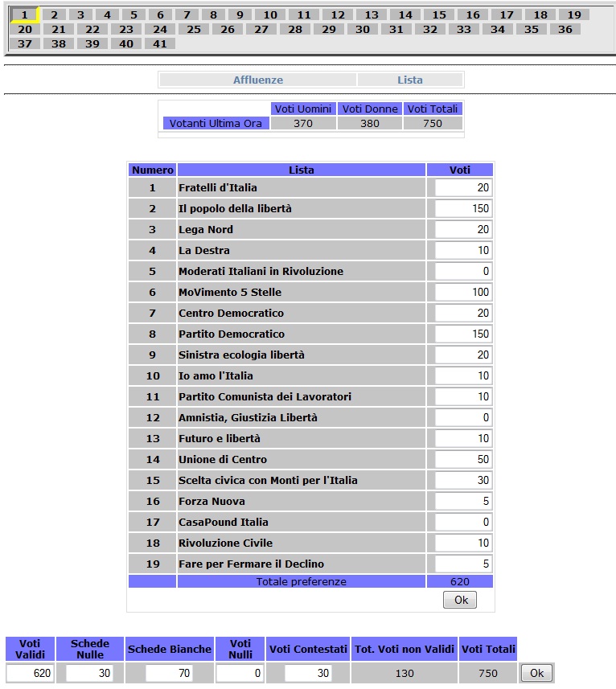Image resolution: width=616 pixels, height=689 pixels.
Task: Edit votes for Partito Comunista dei Lavoratori
Action: coord(463,397)
